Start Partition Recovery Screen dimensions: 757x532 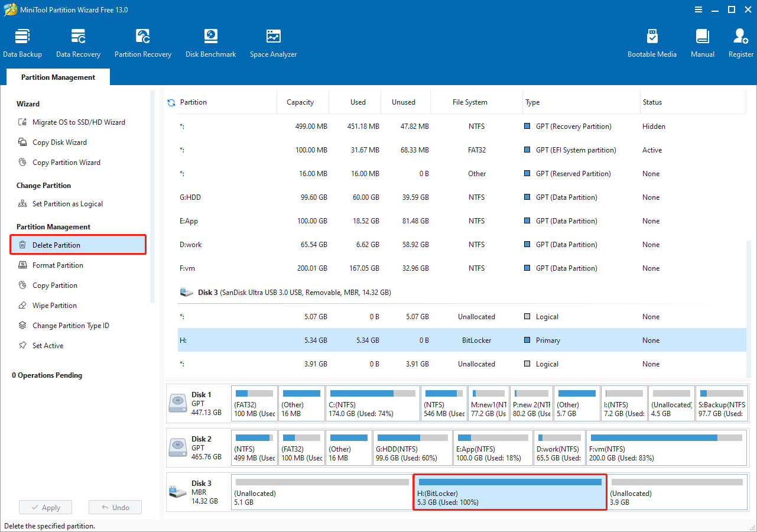coord(142,41)
